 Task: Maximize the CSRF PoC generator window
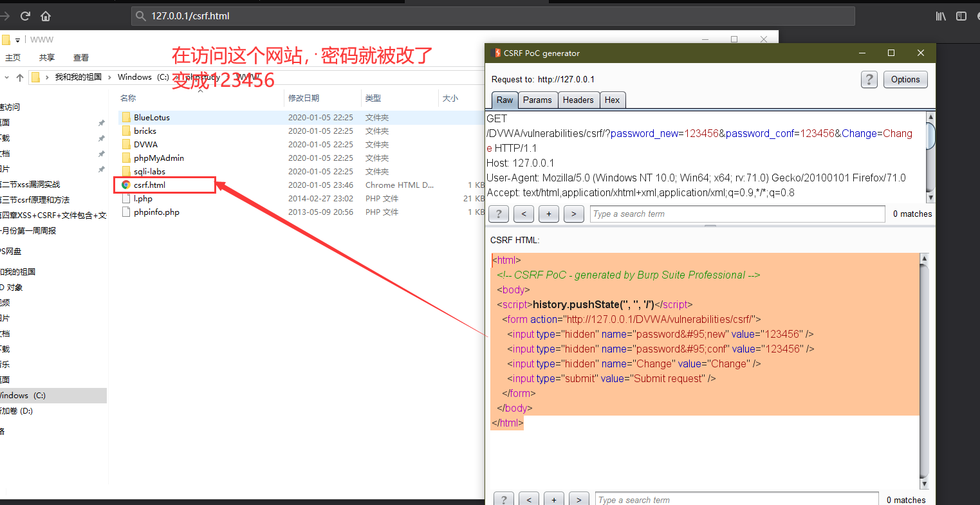coord(891,53)
